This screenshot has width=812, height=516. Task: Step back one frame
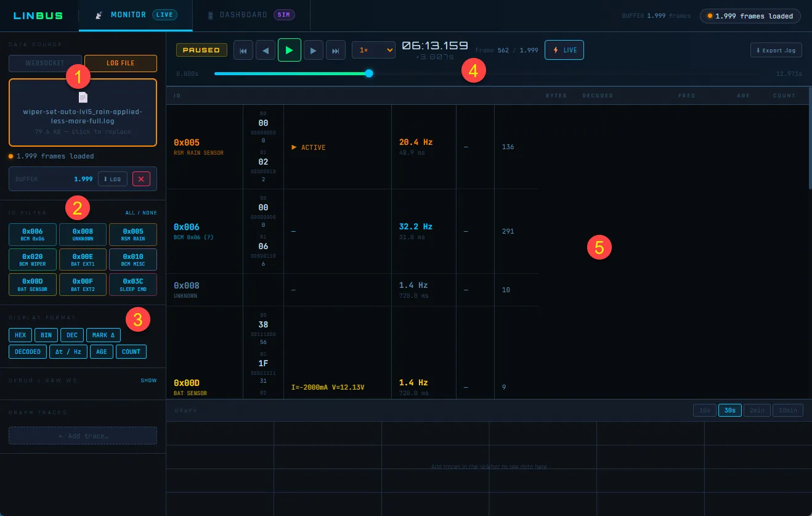(x=266, y=51)
